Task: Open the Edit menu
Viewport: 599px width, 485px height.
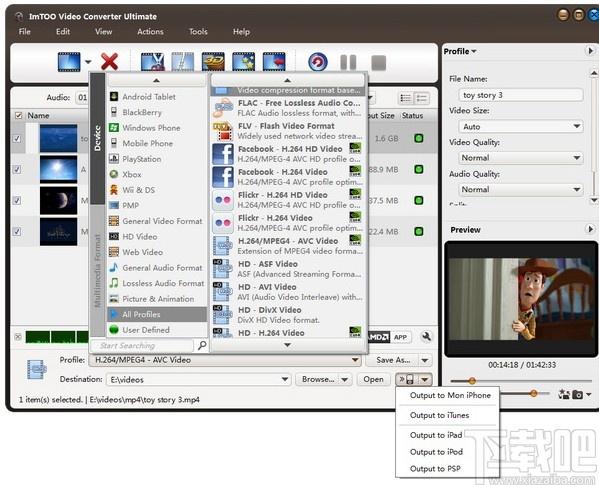Action: point(63,32)
